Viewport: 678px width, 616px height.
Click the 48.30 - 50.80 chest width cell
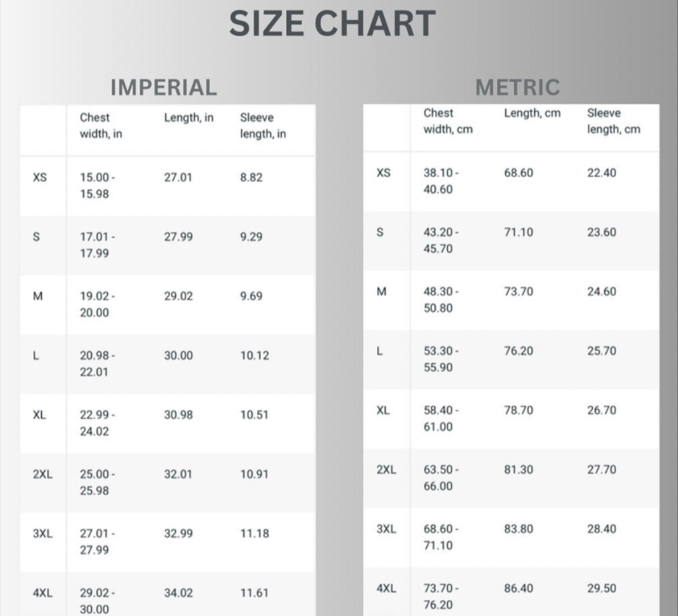(440, 300)
